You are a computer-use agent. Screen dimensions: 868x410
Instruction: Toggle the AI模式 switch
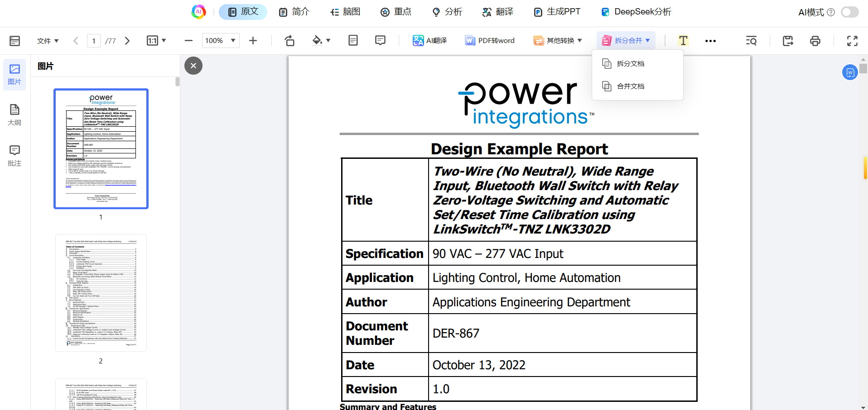coord(849,12)
